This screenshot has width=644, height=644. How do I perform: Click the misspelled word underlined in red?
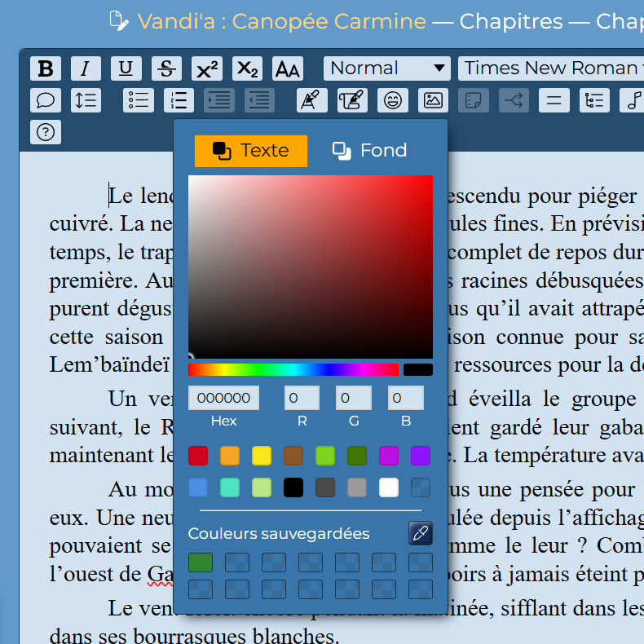160,574
